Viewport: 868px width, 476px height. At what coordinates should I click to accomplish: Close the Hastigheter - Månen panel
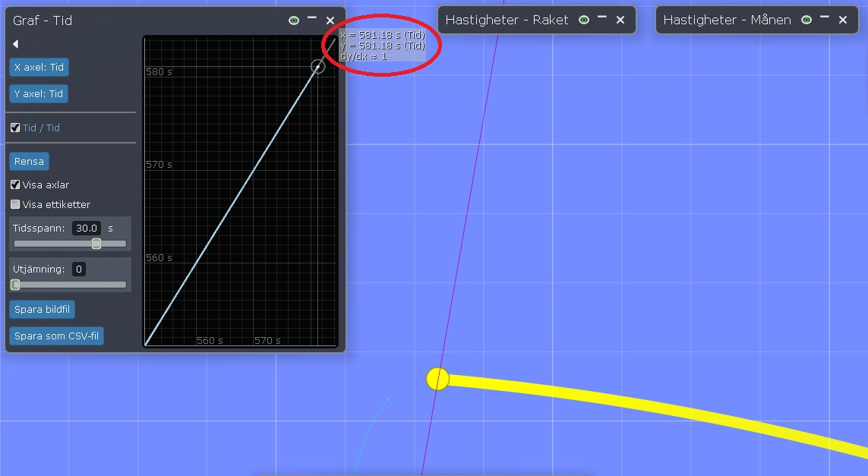[x=843, y=20]
